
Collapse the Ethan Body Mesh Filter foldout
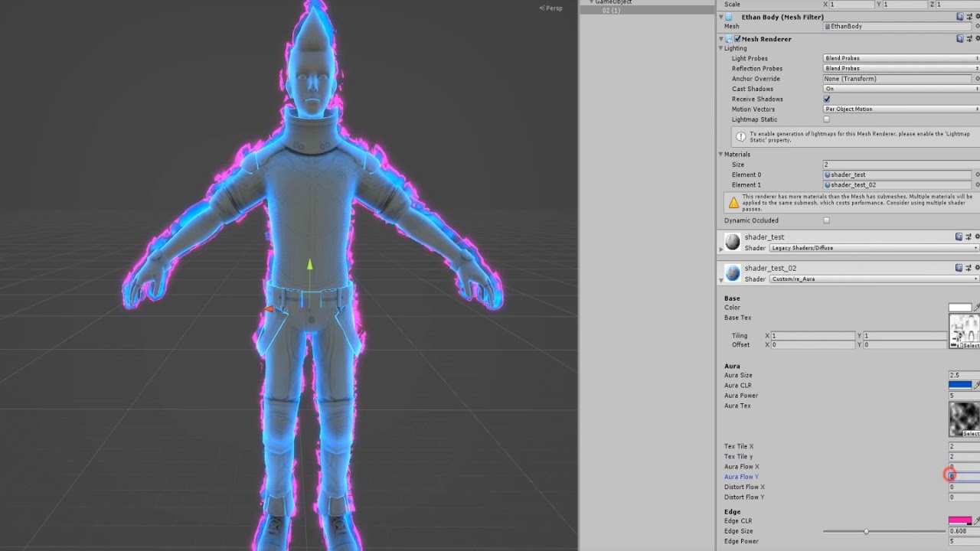[720, 17]
